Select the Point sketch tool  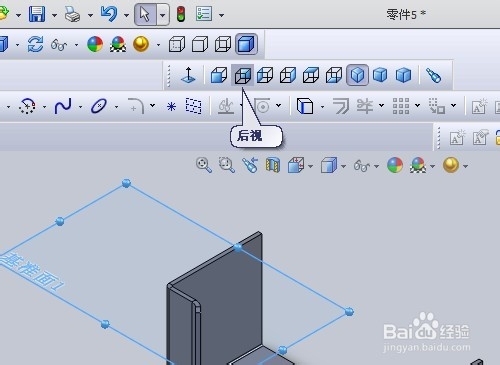coord(171,107)
